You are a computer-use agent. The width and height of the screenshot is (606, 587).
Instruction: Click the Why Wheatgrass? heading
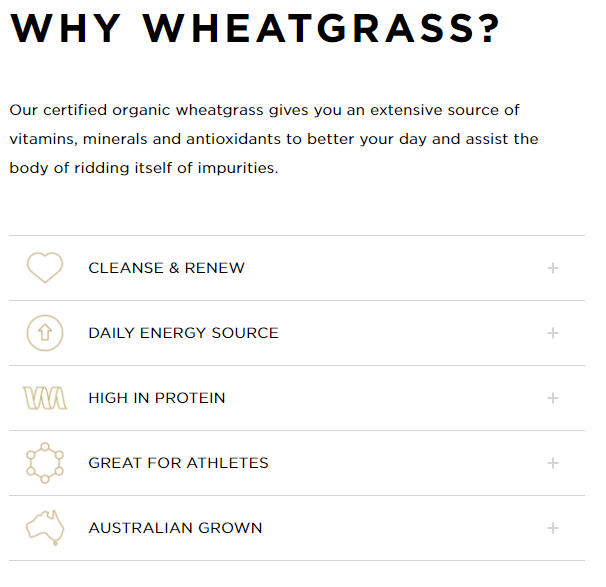pyautogui.click(x=254, y=28)
